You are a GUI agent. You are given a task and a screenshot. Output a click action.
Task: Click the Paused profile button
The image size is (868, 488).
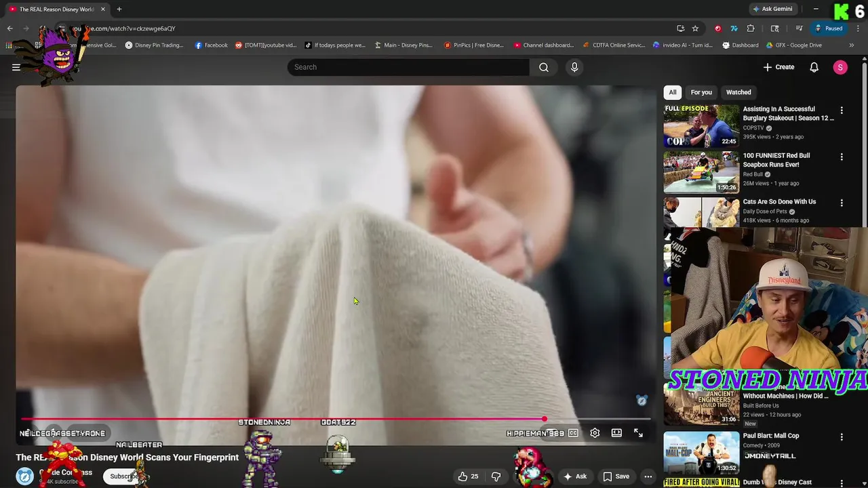[829, 28]
